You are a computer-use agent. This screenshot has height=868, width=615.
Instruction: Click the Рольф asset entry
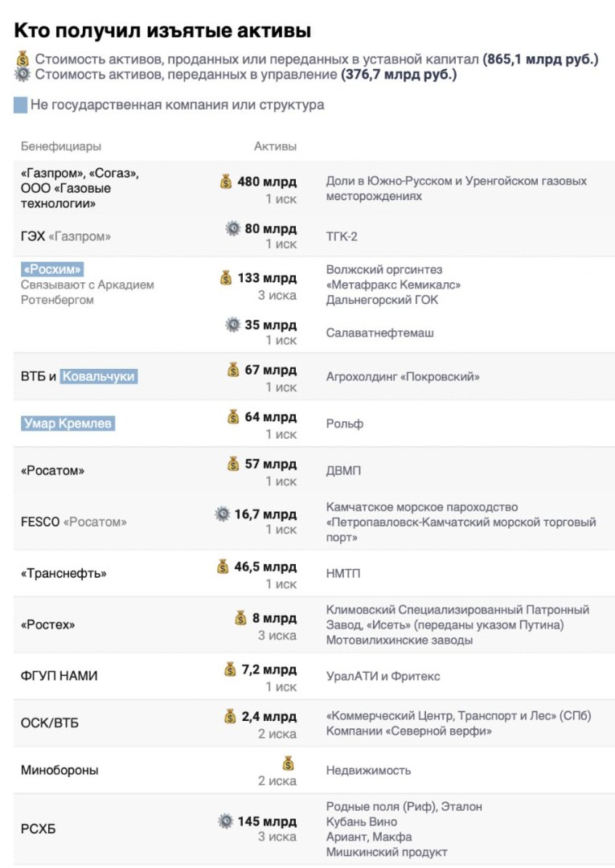click(345, 424)
